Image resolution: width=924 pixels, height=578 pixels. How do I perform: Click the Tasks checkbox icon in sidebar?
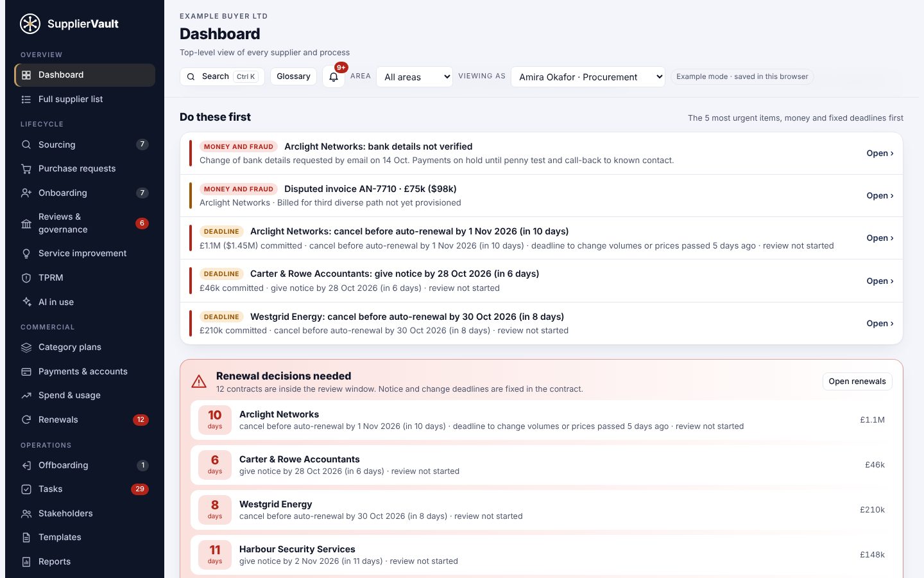(26, 489)
